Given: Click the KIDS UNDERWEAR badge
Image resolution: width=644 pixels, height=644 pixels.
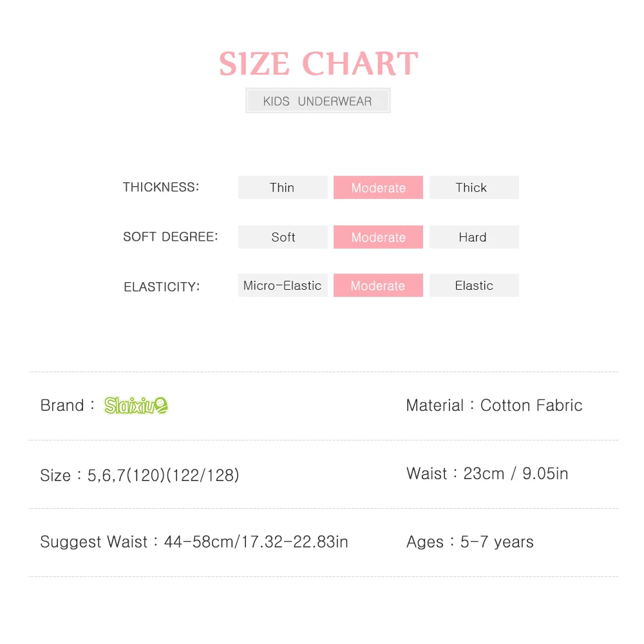Looking at the screenshot, I should pyautogui.click(x=317, y=101).
